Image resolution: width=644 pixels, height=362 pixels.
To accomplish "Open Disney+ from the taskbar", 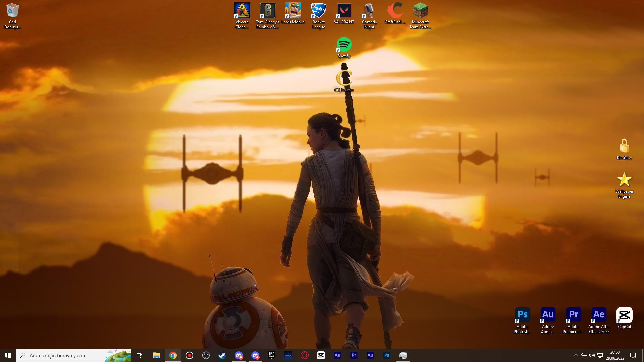I will click(x=288, y=355).
